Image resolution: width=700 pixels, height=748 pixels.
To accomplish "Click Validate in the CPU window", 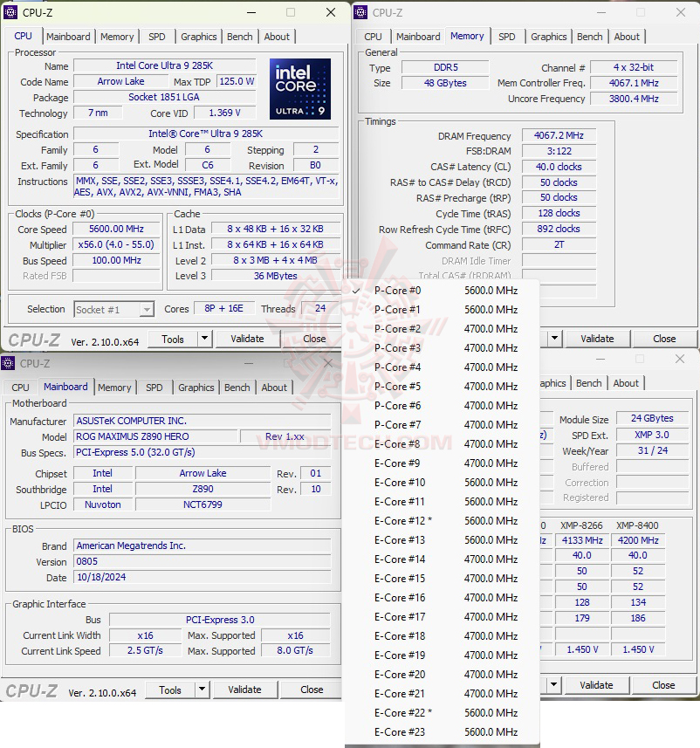I will click(247, 339).
